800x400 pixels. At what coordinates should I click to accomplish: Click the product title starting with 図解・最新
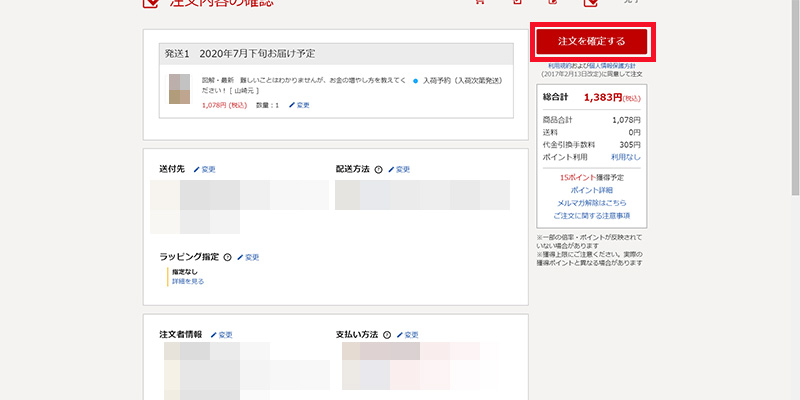click(304, 85)
